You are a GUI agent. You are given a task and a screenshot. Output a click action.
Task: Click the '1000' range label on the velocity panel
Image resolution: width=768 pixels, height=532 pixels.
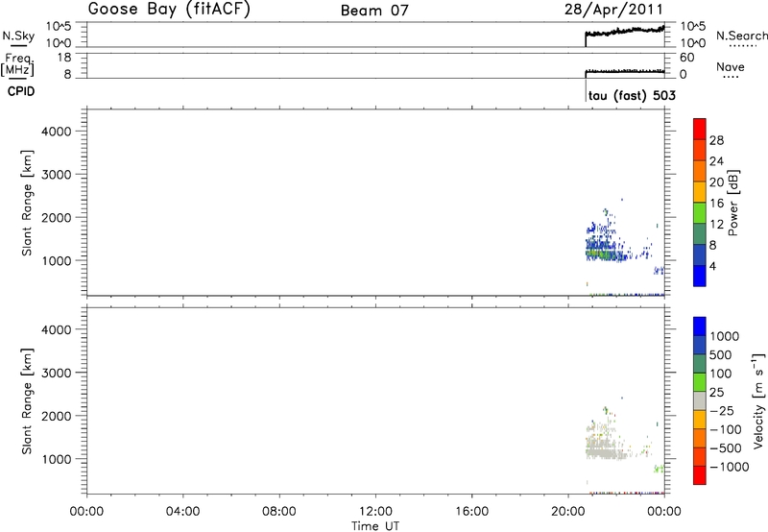57,459
